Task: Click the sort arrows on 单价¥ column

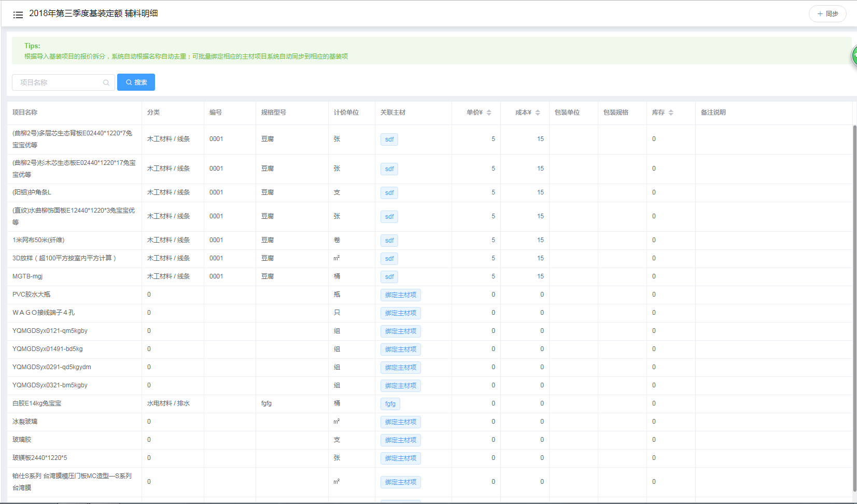Action: tap(489, 113)
